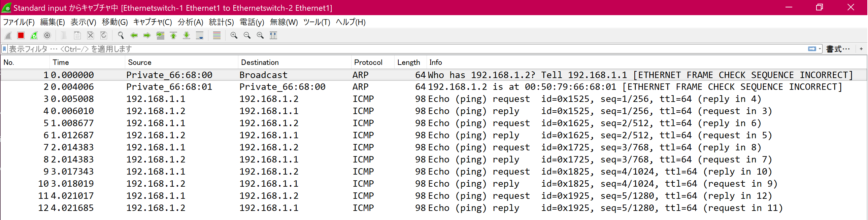The height and width of the screenshot is (220, 868).
Task: Toggle packet list colorization icon
Action: (x=216, y=35)
